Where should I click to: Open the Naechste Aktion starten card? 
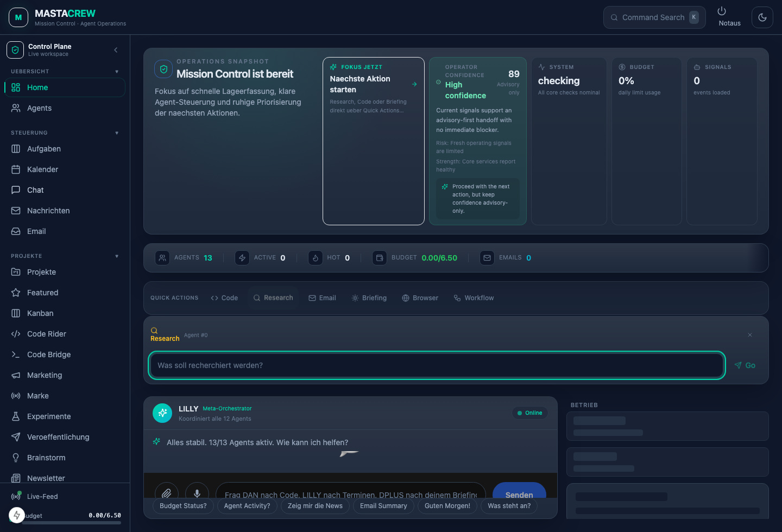point(374,141)
